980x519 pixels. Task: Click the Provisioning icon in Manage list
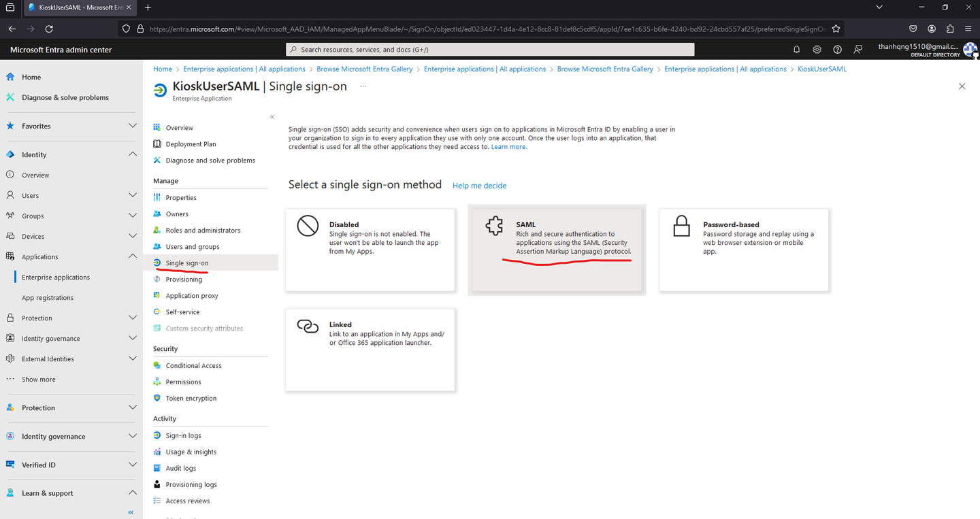click(157, 279)
